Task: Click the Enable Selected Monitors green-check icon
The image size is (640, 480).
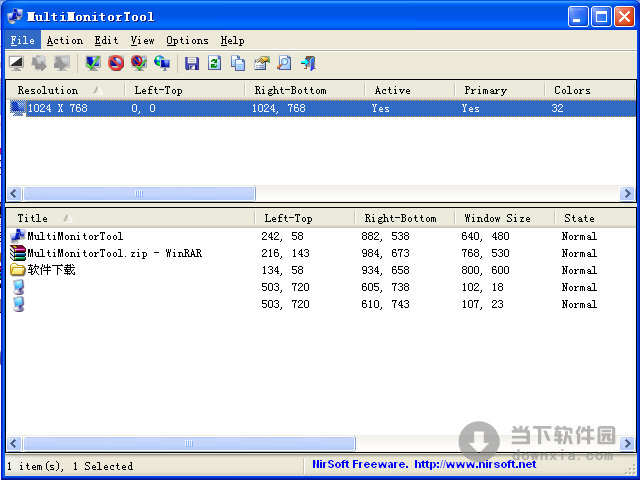Action: 93,63
